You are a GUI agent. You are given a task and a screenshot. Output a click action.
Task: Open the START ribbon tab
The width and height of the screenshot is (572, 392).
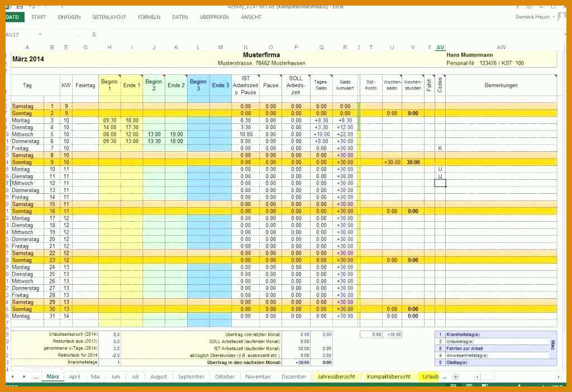point(39,17)
